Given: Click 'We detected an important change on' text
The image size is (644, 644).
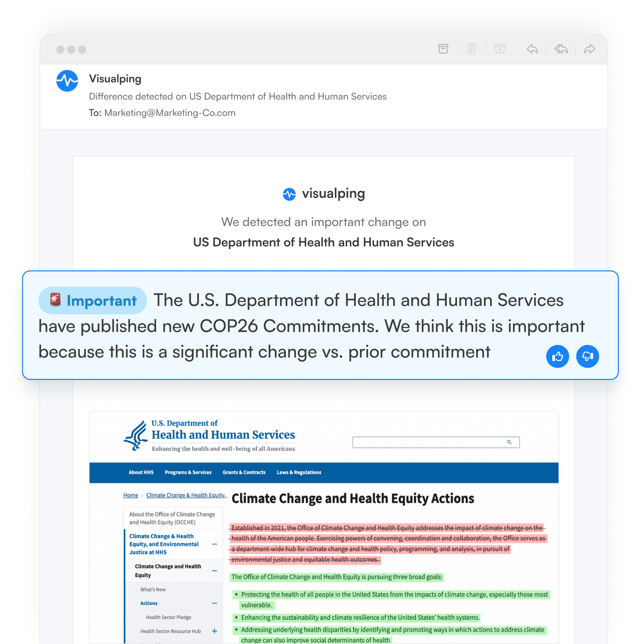Looking at the screenshot, I should pyautogui.click(x=324, y=222).
